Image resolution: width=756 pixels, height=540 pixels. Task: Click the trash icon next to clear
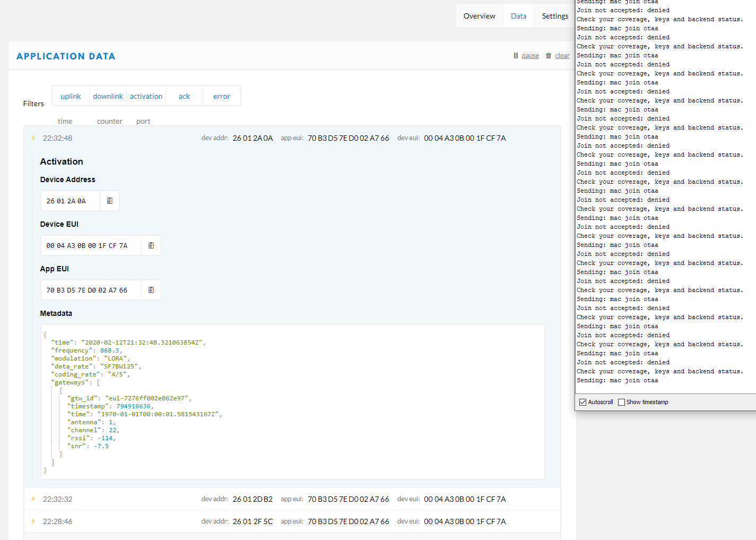click(x=549, y=56)
